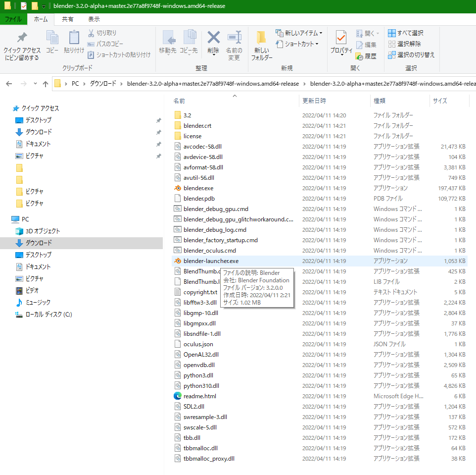Click ダウンロード in the address breadcrumb
This screenshot has height=475, width=476.
pyautogui.click(x=103, y=84)
